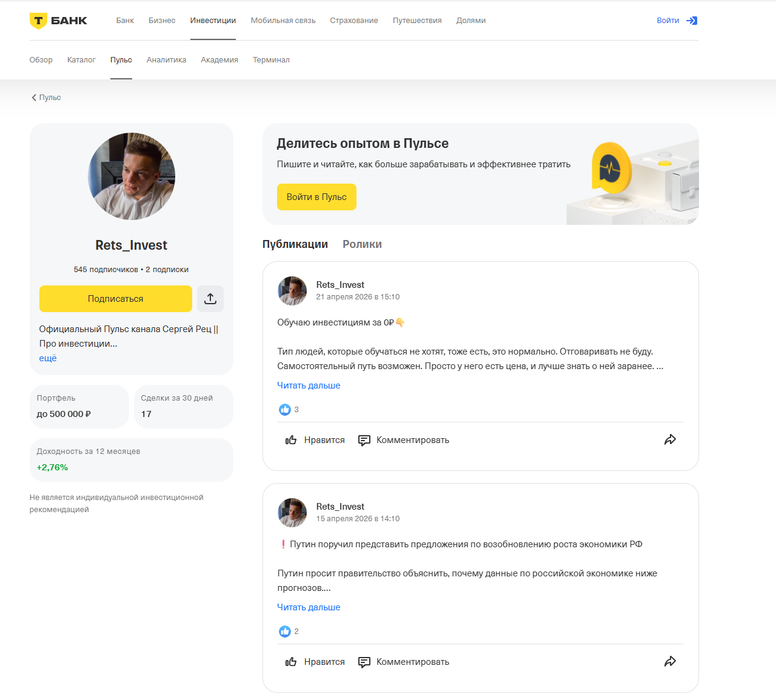The image size is (776, 700).
Task: Select the Пульс sub-navigation tab
Action: pyautogui.click(x=121, y=60)
